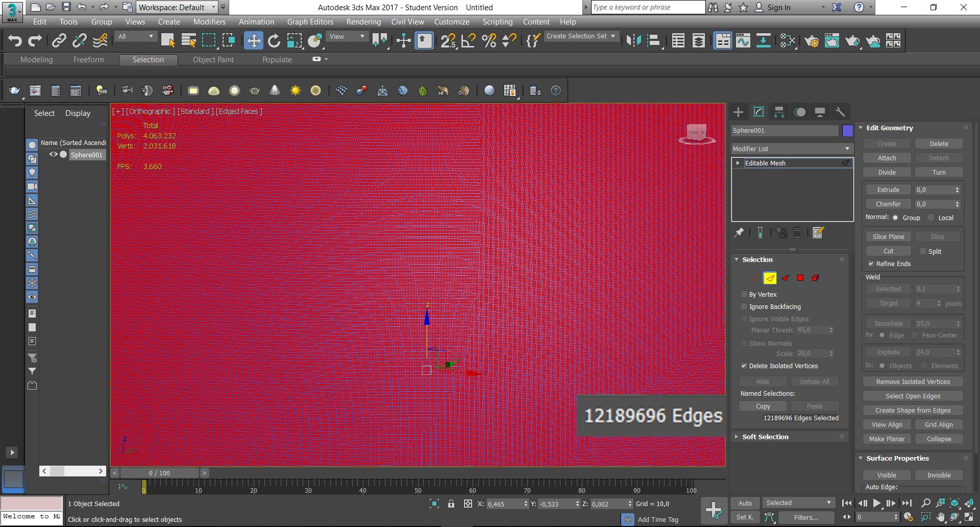This screenshot has width=980, height=527.
Task: Enable the Ignore Backfacing checkbox
Action: coord(744,306)
